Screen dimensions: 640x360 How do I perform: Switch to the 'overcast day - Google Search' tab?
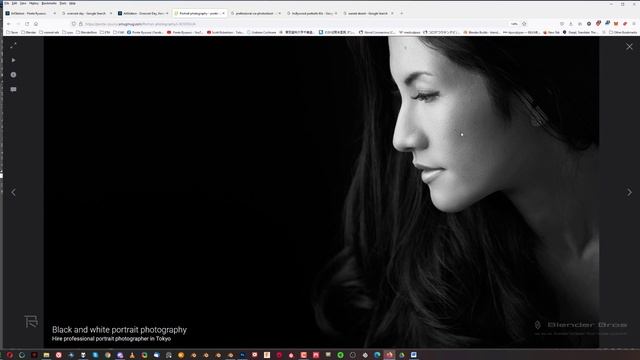click(x=86, y=13)
